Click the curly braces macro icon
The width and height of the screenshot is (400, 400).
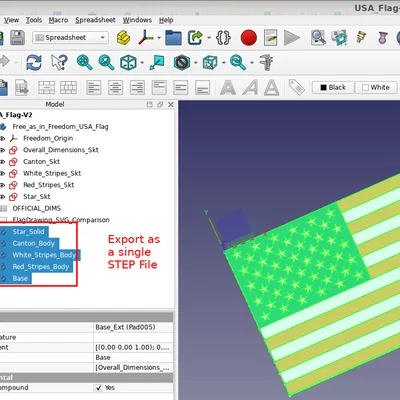pyautogui.click(x=223, y=38)
